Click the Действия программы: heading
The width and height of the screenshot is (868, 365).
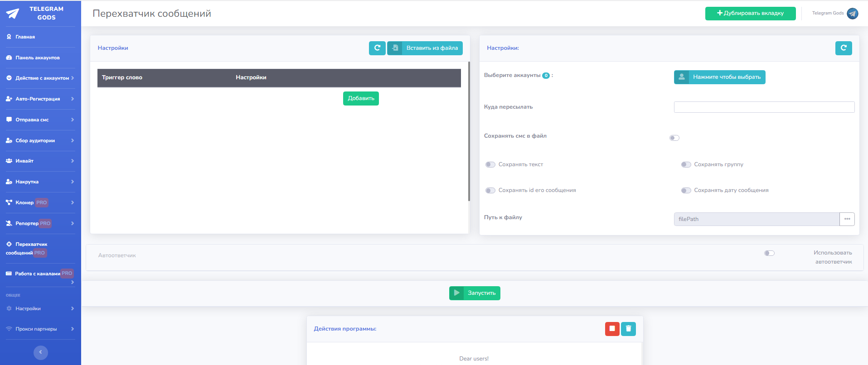point(345,329)
